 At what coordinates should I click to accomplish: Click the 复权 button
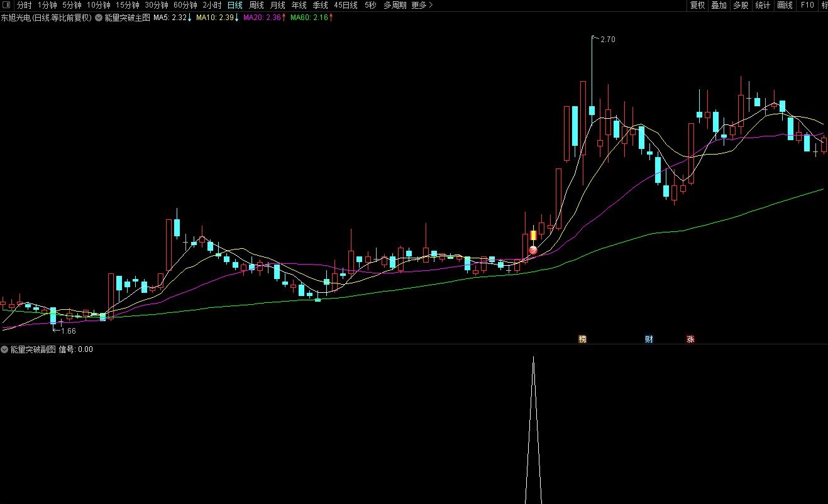[x=697, y=5]
